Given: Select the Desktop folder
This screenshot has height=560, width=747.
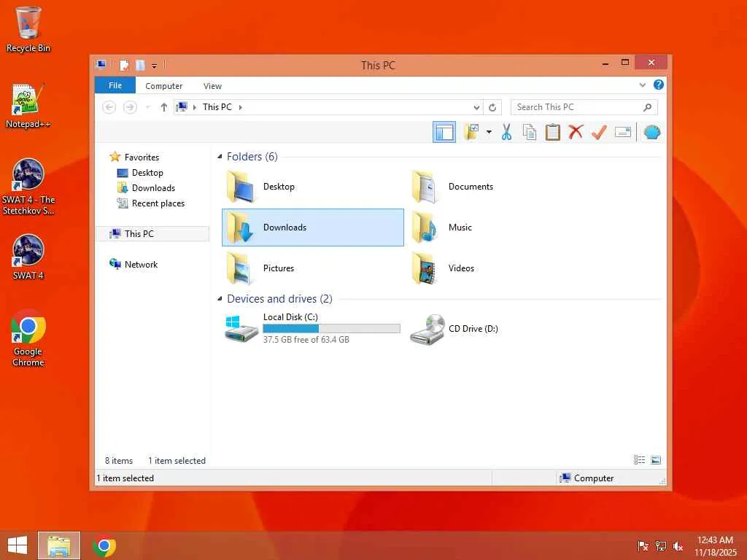Looking at the screenshot, I should pyautogui.click(x=312, y=187).
